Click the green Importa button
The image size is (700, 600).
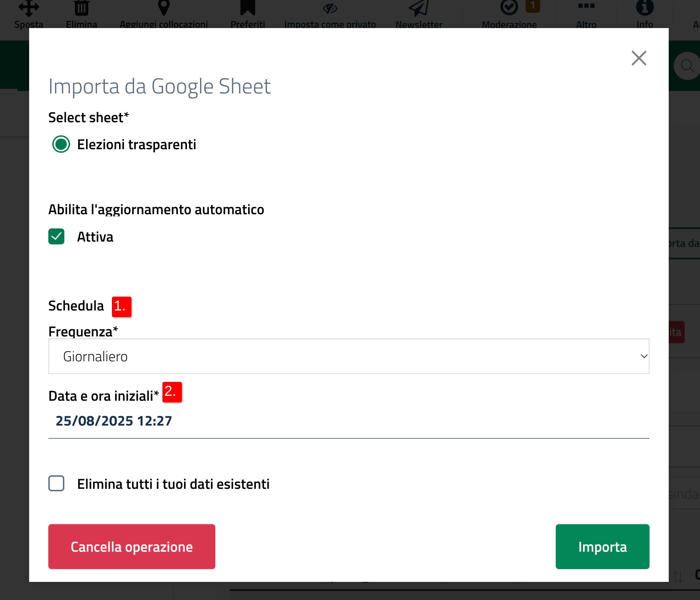(x=603, y=547)
